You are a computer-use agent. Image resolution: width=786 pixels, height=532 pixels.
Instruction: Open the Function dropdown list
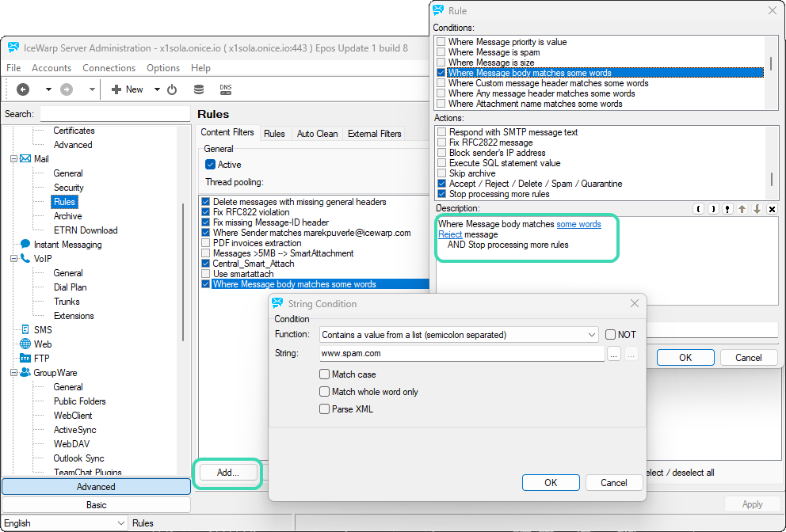point(592,335)
